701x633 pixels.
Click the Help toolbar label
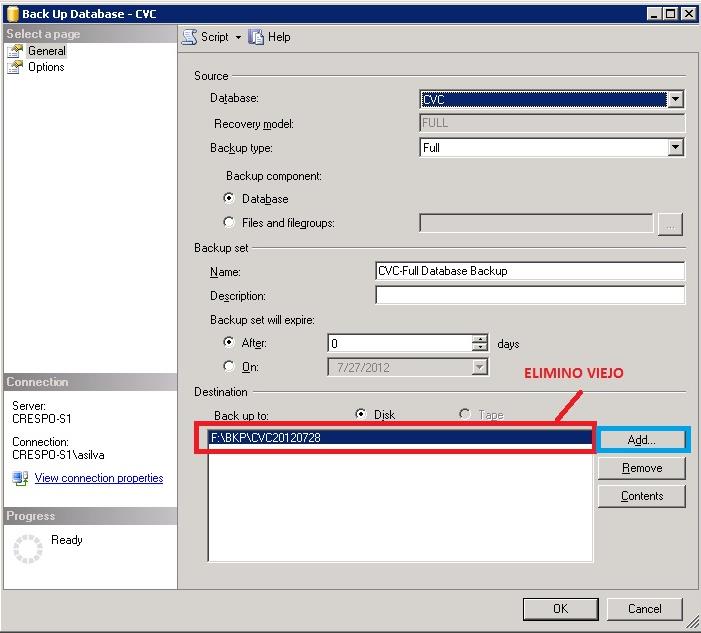click(279, 37)
